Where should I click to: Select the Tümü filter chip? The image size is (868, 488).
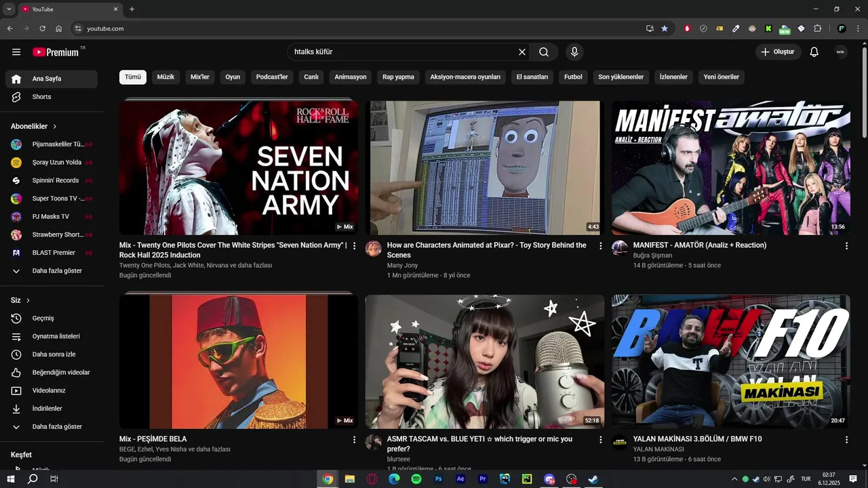pyautogui.click(x=133, y=77)
